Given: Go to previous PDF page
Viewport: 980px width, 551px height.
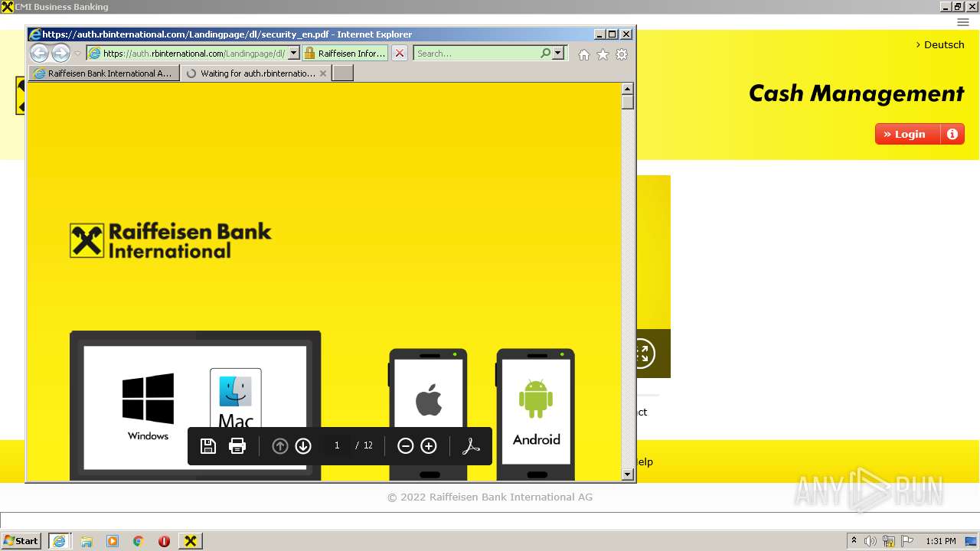Looking at the screenshot, I should pyautogui.click(x=280, y=446).
